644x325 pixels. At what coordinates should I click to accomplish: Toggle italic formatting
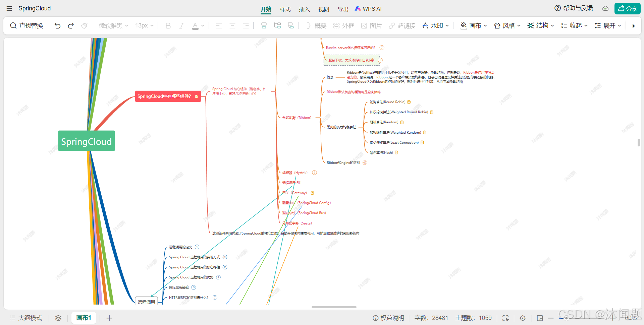pos(181,26)
